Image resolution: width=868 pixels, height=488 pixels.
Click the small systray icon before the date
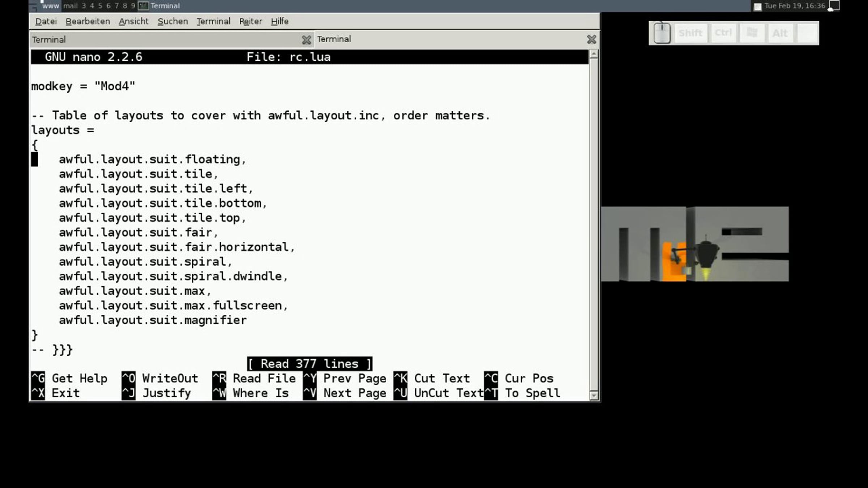pyautogui.click(x=757, y=7)
